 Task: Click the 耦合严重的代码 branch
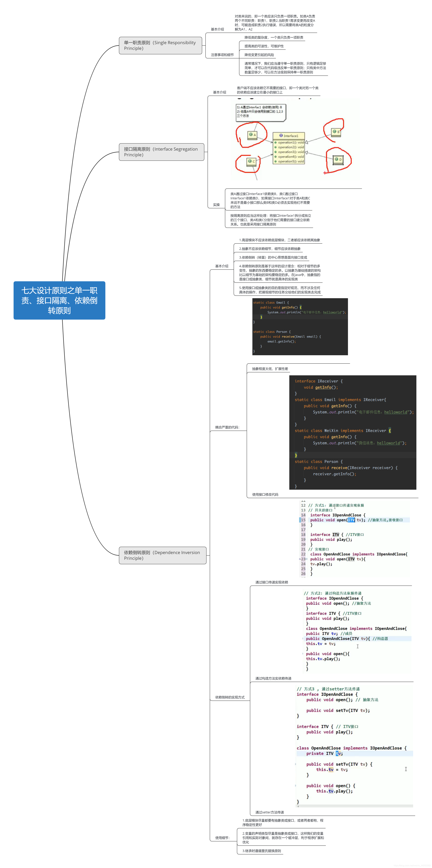[227, 427]
